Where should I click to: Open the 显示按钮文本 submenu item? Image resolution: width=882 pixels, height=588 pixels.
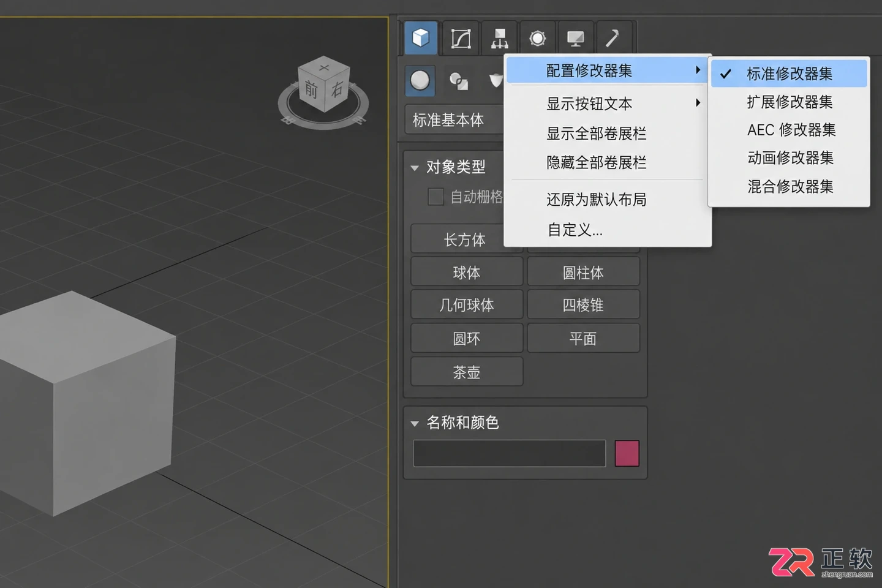609,104
